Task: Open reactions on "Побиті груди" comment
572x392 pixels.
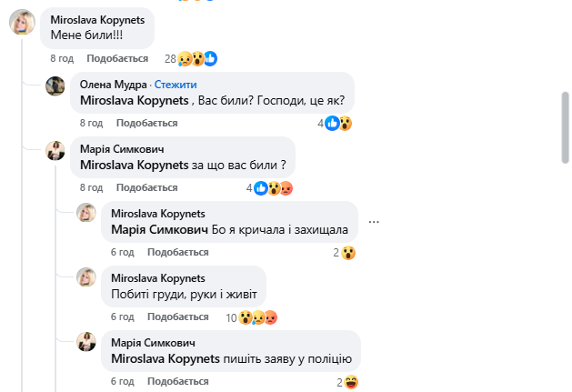Action: (x=257, y=317)
